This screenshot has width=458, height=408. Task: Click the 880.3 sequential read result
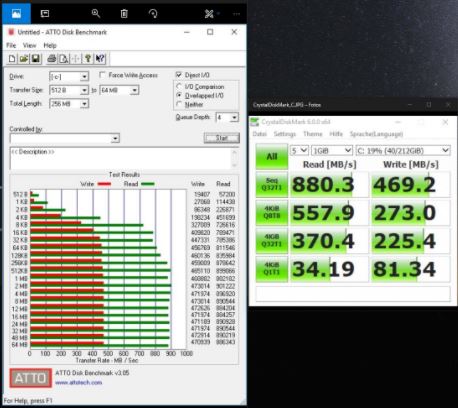point(329,185)
